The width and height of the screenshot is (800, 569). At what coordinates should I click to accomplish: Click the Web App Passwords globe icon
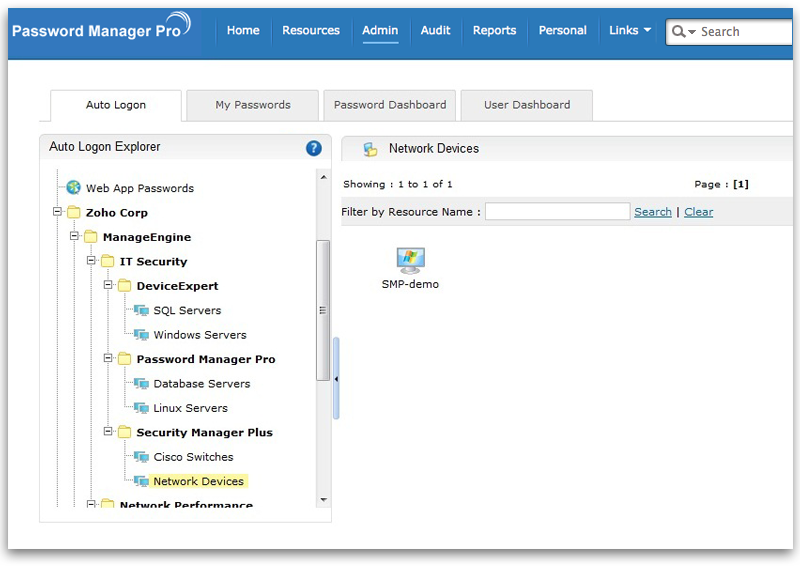point(73,187)
